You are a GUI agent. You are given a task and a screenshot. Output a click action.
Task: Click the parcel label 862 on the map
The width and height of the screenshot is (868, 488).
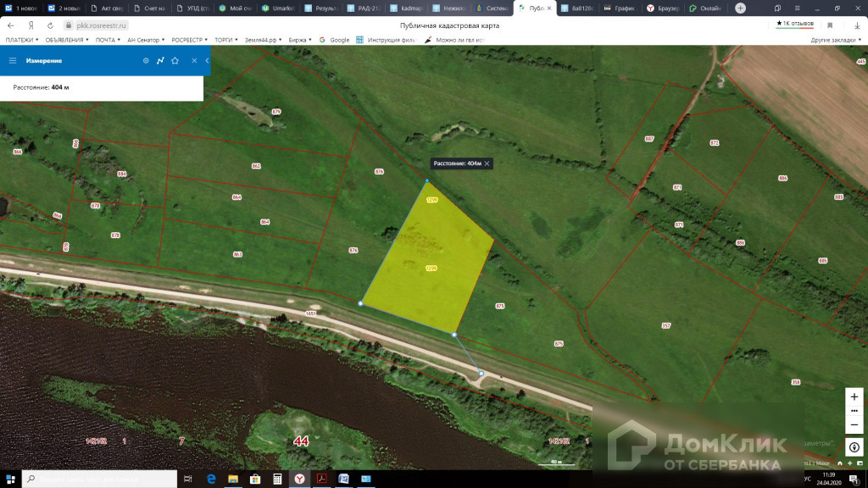coord(256,166)
